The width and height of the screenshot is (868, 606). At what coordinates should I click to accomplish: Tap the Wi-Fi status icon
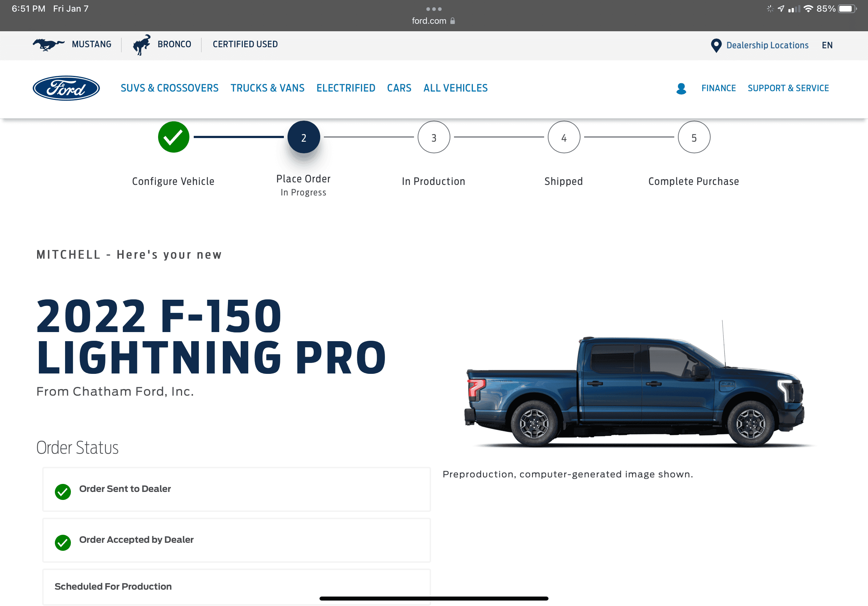point(808,9)
